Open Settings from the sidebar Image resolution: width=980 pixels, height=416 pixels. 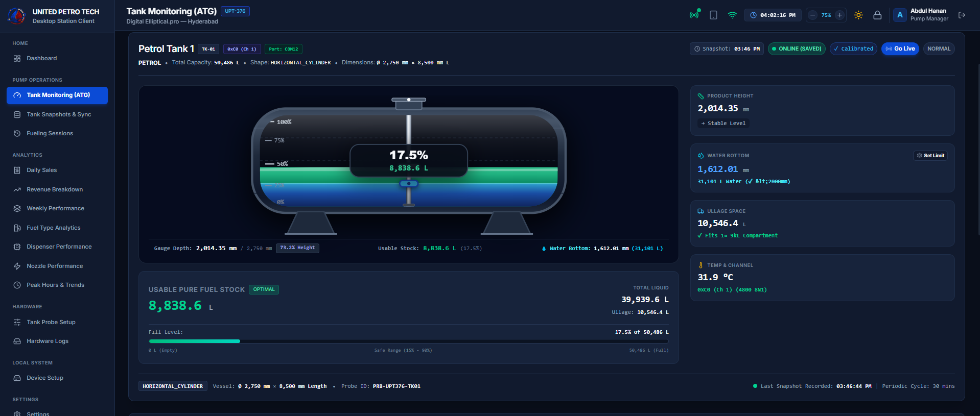click(57, 412)
